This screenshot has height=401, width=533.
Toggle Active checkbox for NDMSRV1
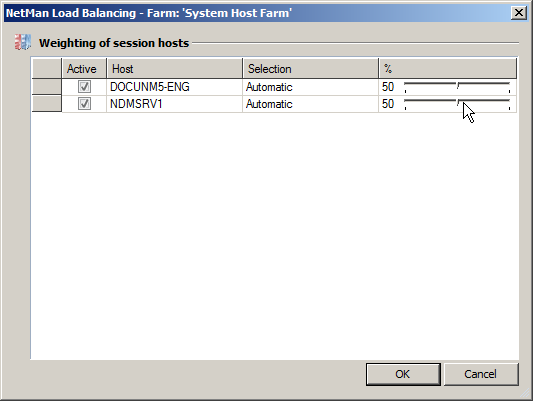(x=84, y=104)
